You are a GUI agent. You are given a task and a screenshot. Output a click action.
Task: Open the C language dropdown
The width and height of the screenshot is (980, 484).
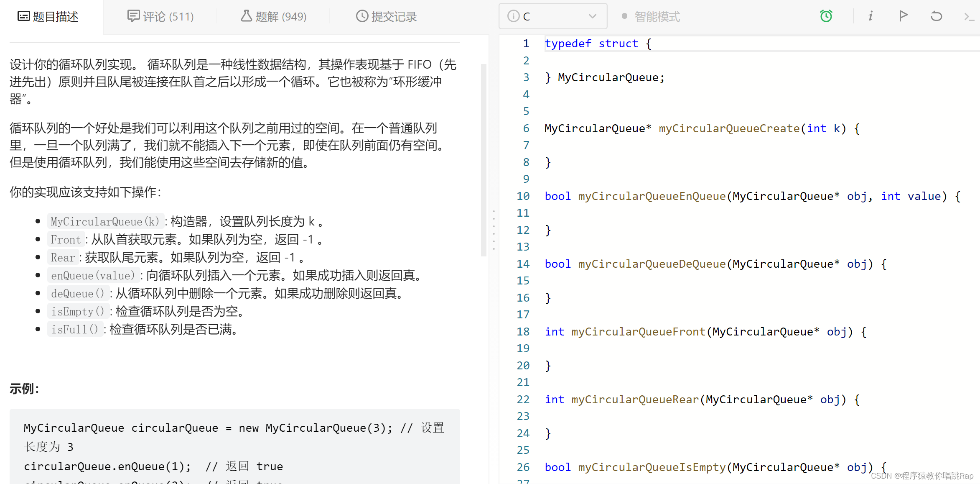tap(552, 16)
